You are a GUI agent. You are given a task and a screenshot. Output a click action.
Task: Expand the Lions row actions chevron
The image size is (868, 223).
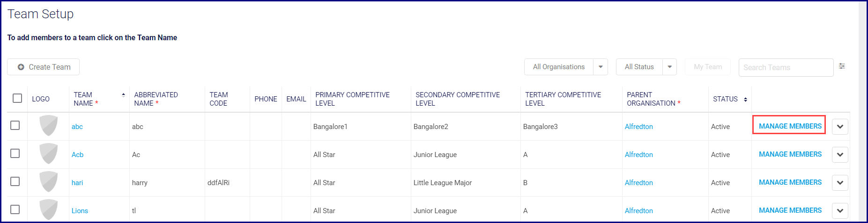coord(840,211)
